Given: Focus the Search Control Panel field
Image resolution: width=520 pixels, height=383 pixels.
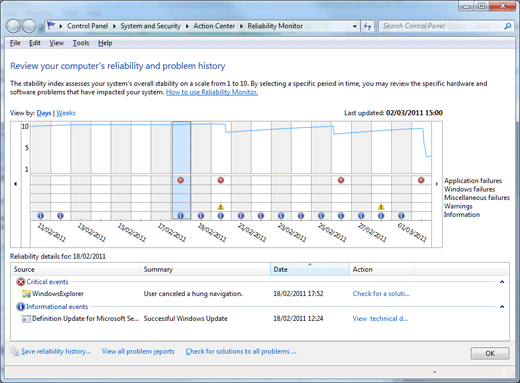Looking at the screenshot, I should coord(442,26).
